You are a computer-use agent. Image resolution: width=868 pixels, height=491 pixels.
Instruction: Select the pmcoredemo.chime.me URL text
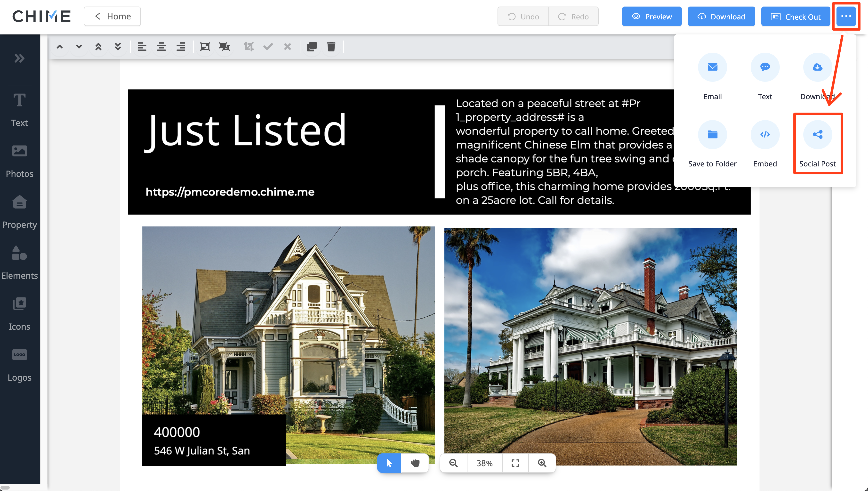[230, 192]
